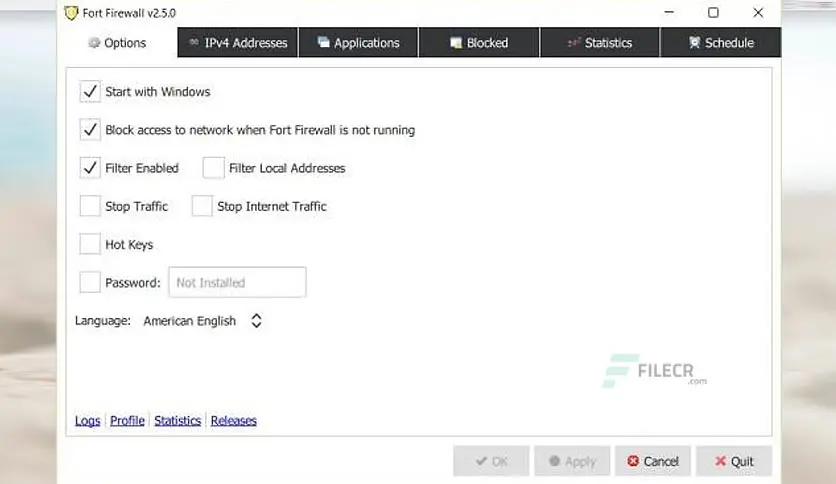The height and width of the screenshot is (484, 836).
Task: Tick the Hot Keys checkbox
Action: (90, 244)
